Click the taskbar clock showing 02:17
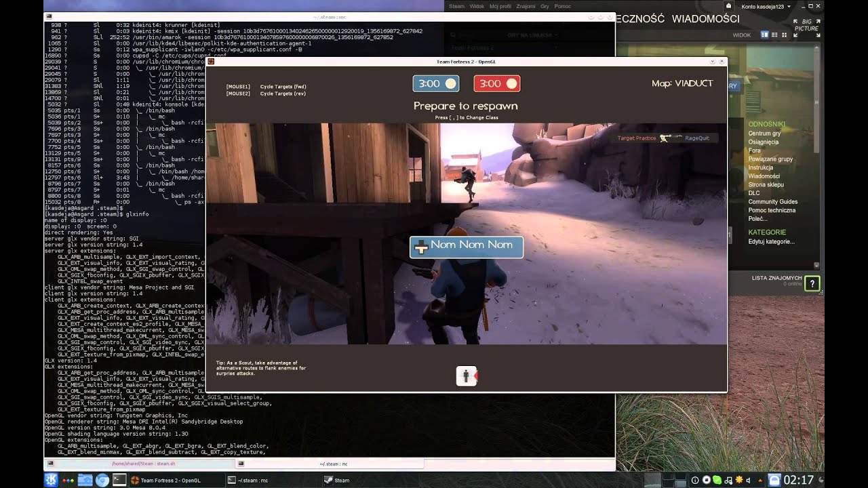This screenshot has height=488, width=868. click(x=798, y=480)
